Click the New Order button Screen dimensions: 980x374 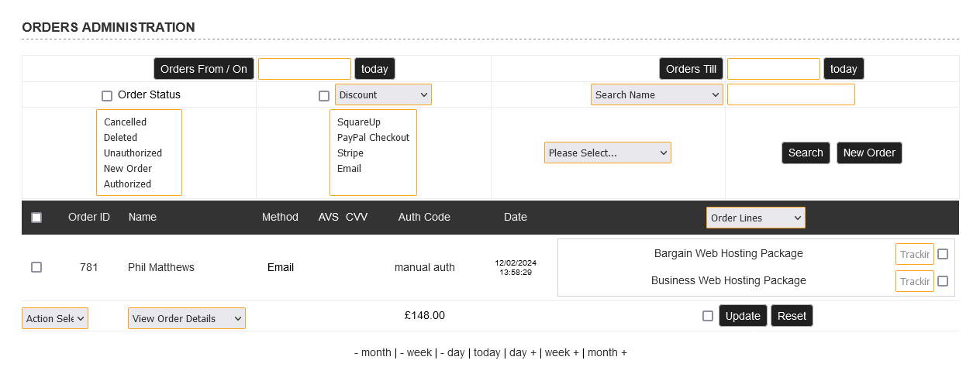click(869, 153)
